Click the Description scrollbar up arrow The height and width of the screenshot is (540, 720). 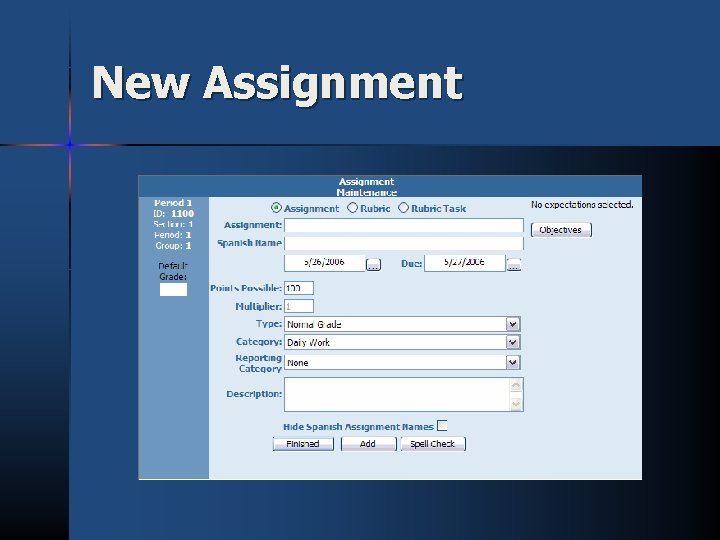516,386
